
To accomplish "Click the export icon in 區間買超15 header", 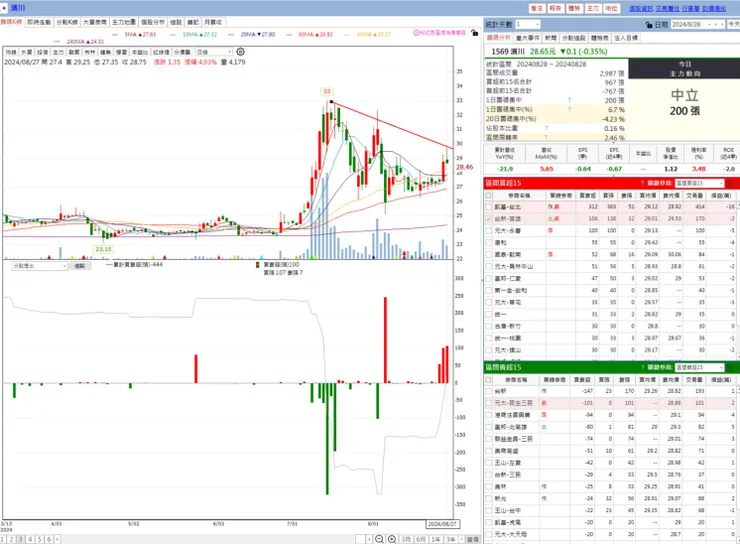I will [730, 183].
